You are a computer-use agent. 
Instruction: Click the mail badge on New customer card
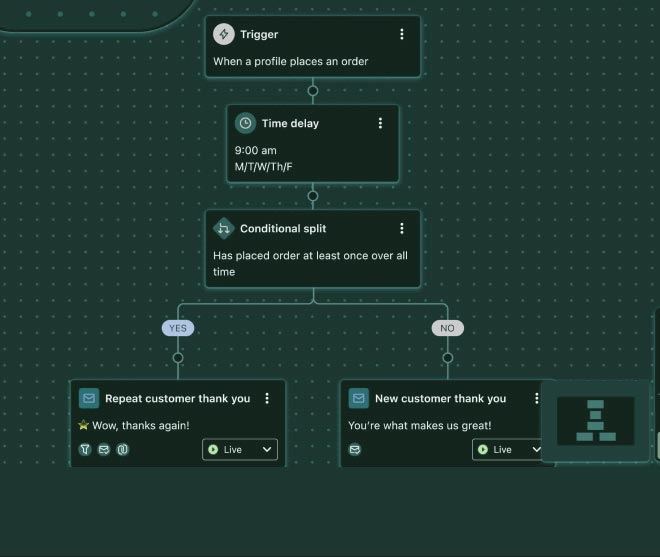(355, 450)
